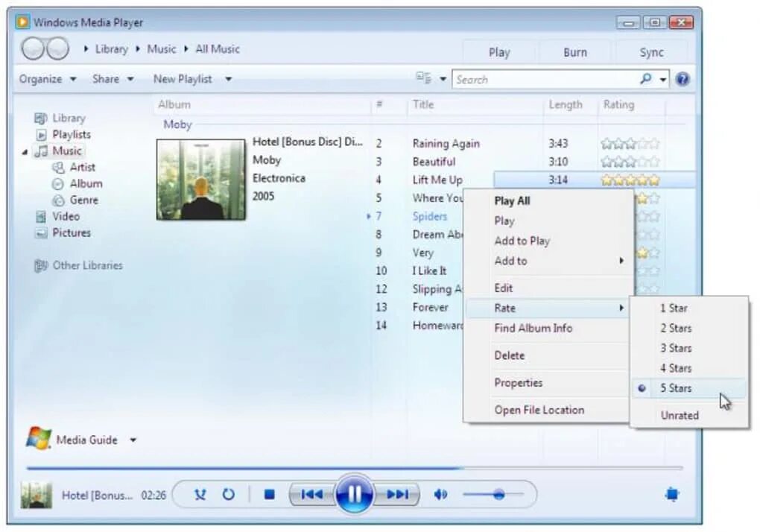Open the Media Guide dropdown arrow
Image resolution: width=760 pixels, height=532 pixels.
coord(133,440)
